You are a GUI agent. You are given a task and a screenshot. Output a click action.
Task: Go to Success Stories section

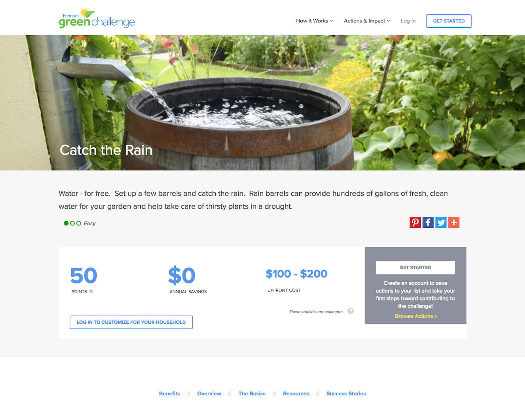[346, 393]
